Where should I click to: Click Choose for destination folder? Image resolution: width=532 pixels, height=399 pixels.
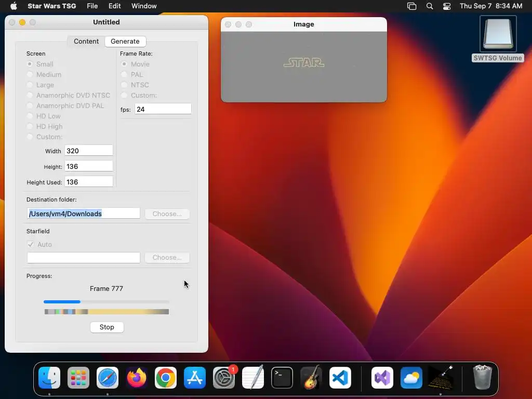(x=167, y=214)
